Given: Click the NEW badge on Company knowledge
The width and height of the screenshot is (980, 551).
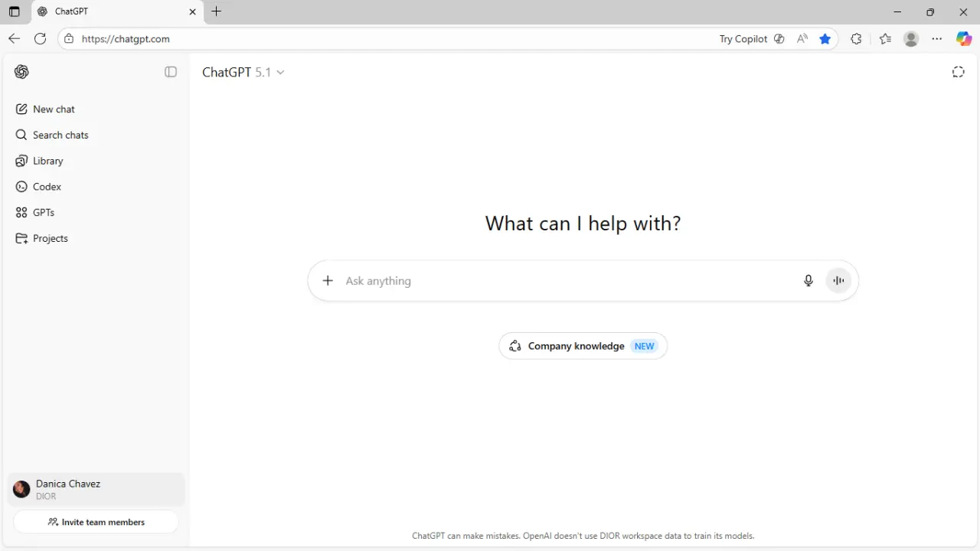Looking at the screenshot, I should click(644, 346).
